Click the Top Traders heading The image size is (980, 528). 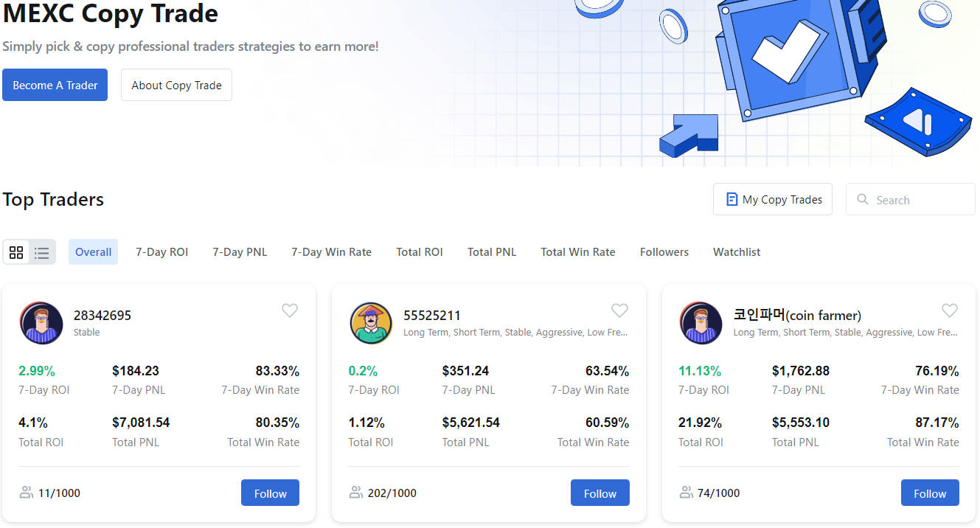tap(53, 199)
